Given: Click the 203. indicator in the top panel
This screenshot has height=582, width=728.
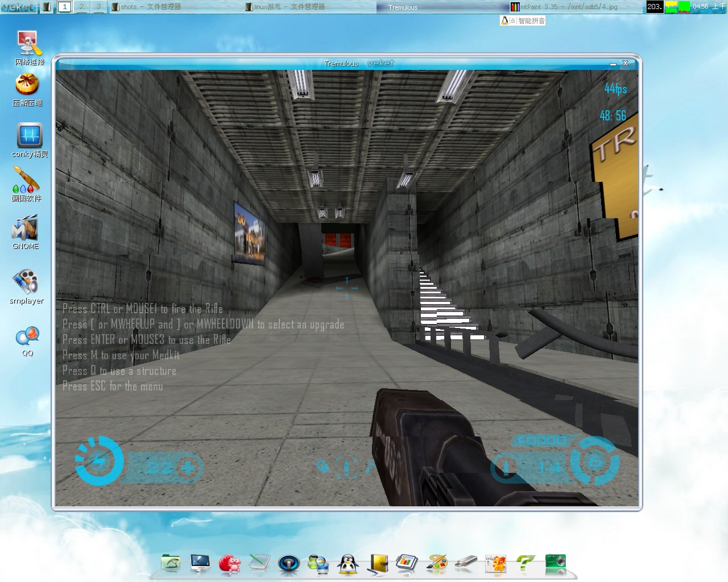Looking at the screenshot, I should 655,7.
